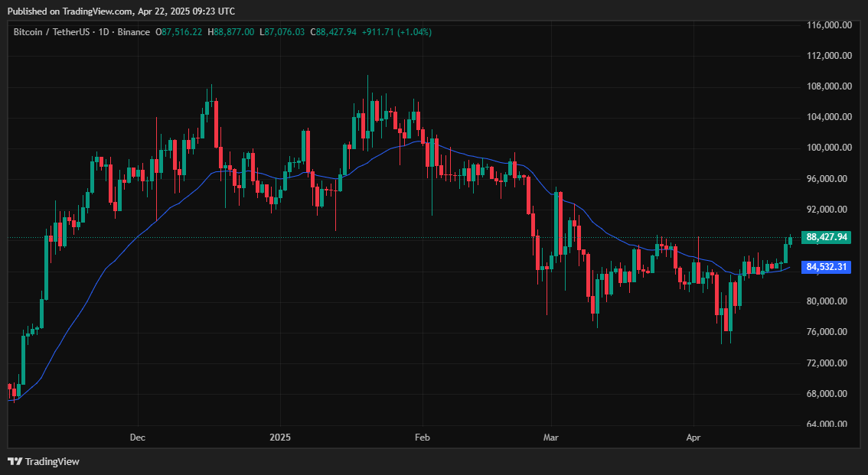Click the Mar label on time axis
This screenshot has height=475, width=868.
point(551,438)
